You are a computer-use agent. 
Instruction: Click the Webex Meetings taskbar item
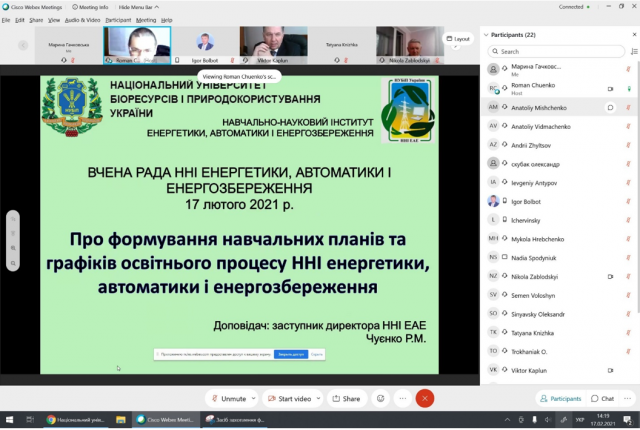[x=165, y=420]
